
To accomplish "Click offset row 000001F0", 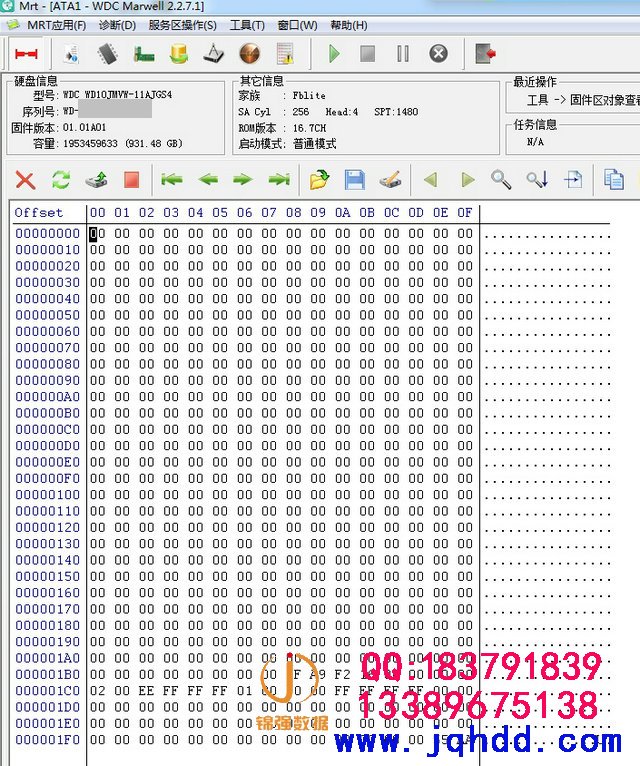I will [x=47, y=740].
